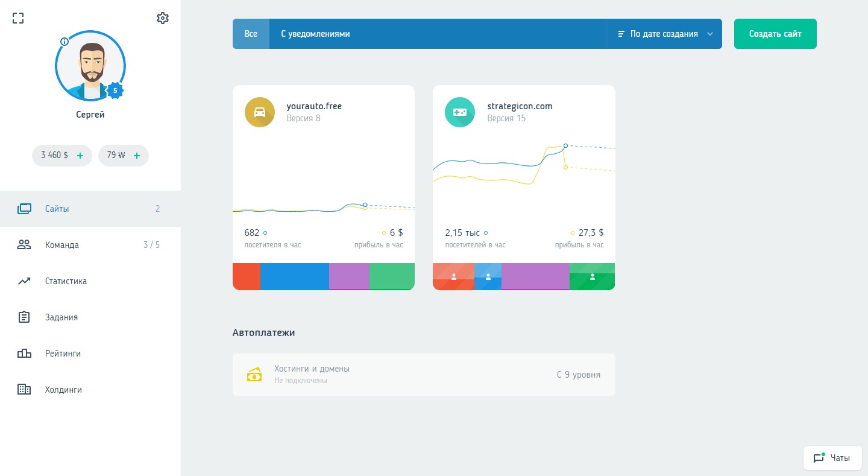
Task: Click the fullscreen expand icon
Action: (18, 18)
